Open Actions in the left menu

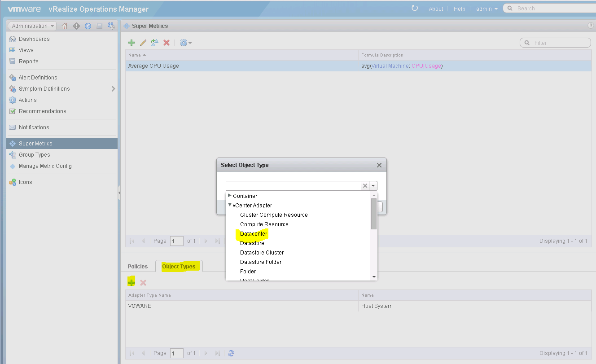(28, 100)
